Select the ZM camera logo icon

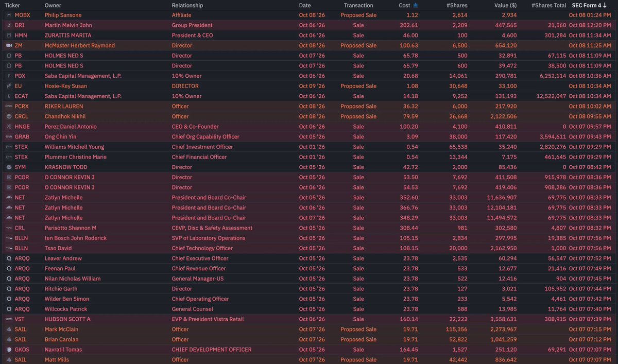[9, 45]
